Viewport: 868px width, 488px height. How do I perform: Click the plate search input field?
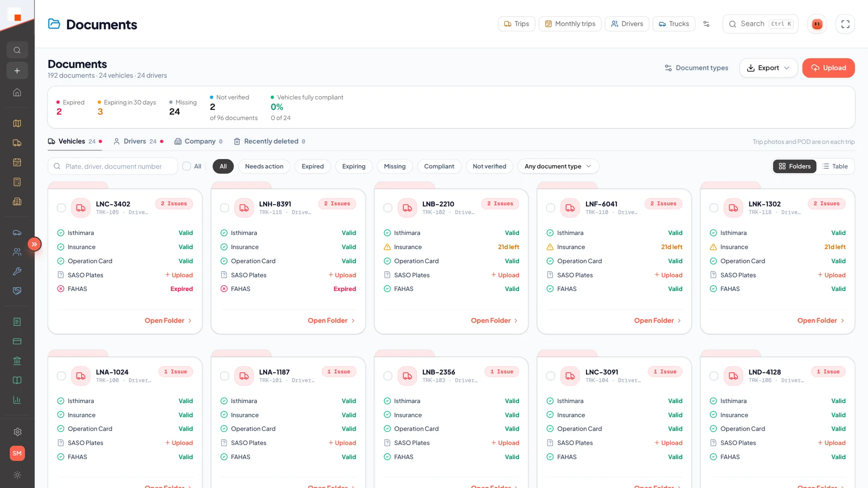[113, 166]
